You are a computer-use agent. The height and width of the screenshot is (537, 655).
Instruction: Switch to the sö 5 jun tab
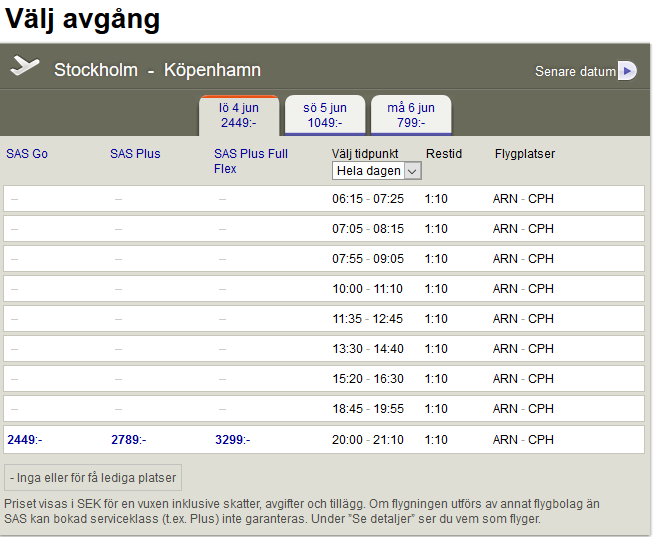coord(325,115)
